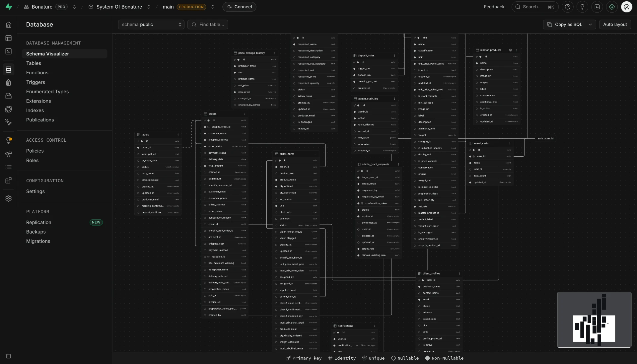This screenshot has height=364, width=637.
Task: Open the Supabase logo home link
Action: [x=9, y=7]
